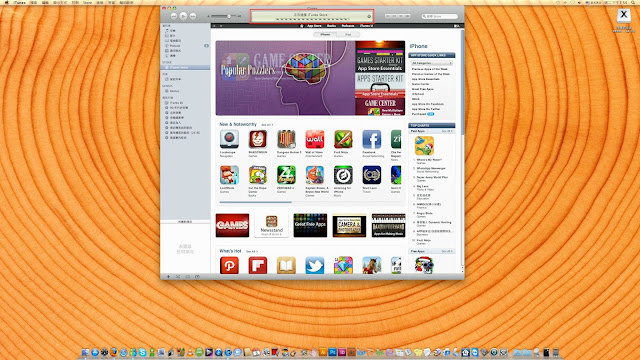Click the store Forward arrow button
640x360 pixels.
pos(221,26)
